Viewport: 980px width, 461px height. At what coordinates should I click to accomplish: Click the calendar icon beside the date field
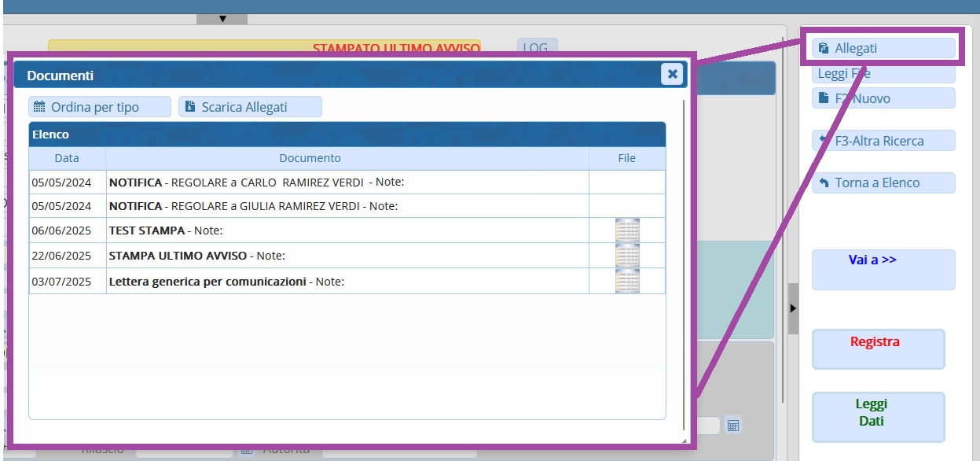point(732,425)
